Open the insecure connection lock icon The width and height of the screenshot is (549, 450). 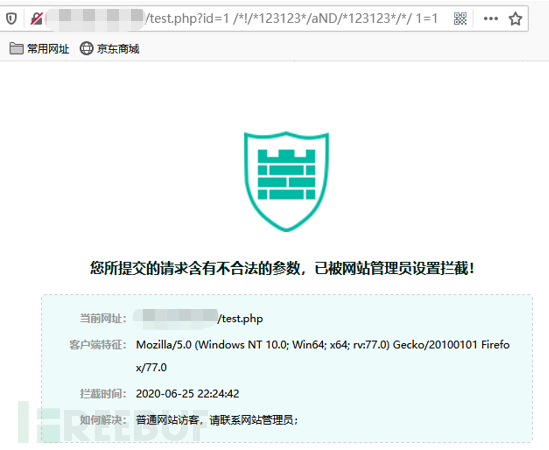36,18
